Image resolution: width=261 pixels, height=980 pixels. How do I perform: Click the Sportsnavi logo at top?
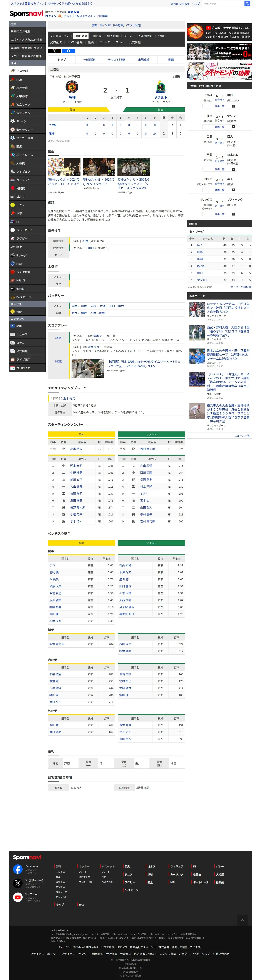coord(26,14)
